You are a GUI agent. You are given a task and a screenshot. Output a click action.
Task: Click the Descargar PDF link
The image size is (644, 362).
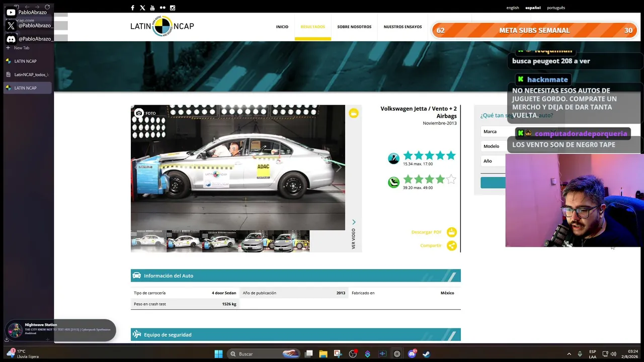pos(426,232)
